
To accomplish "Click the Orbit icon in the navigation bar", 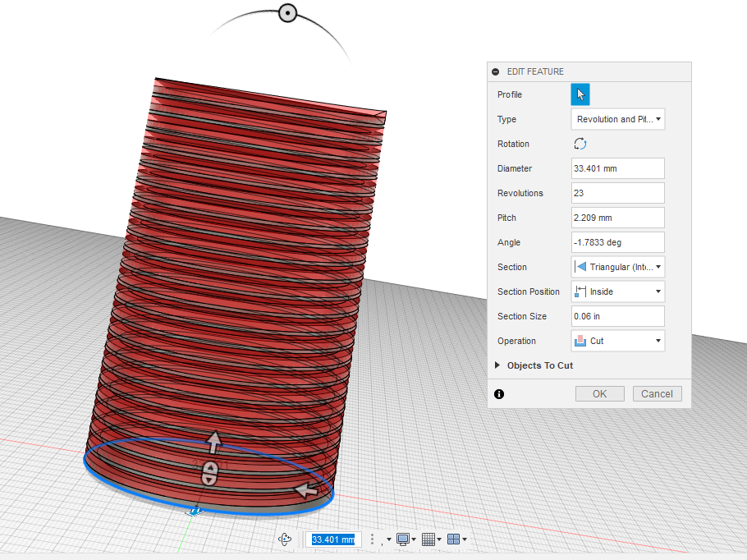I will pyautogui.click(x=285, y=539).
